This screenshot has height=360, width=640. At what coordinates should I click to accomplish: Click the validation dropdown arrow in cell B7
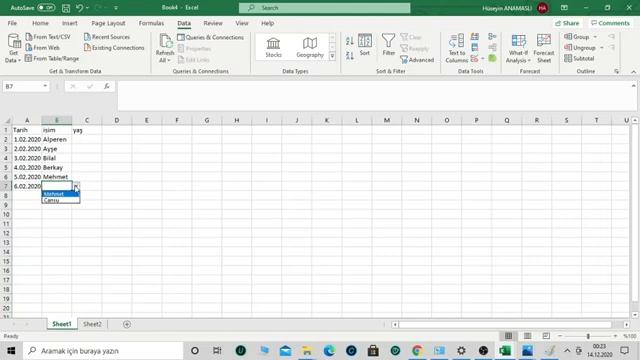pyautogui.click(x=76, y=187)
